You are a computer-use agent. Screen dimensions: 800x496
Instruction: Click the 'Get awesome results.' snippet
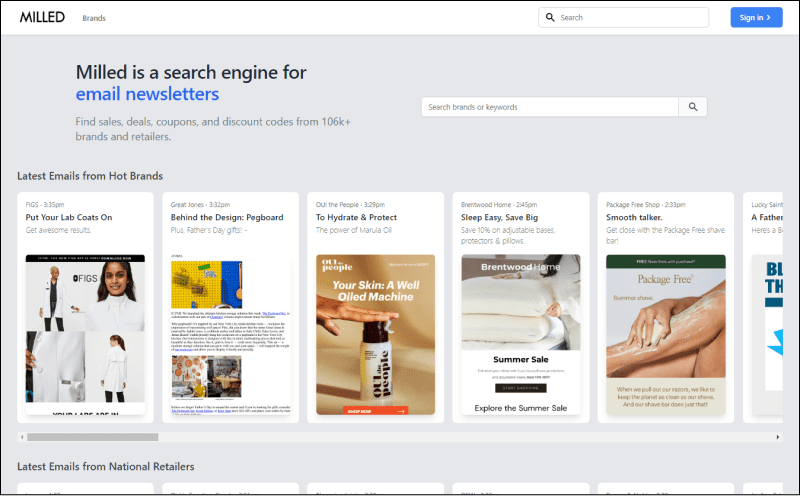pyautogui.click(x=58, y=230)
